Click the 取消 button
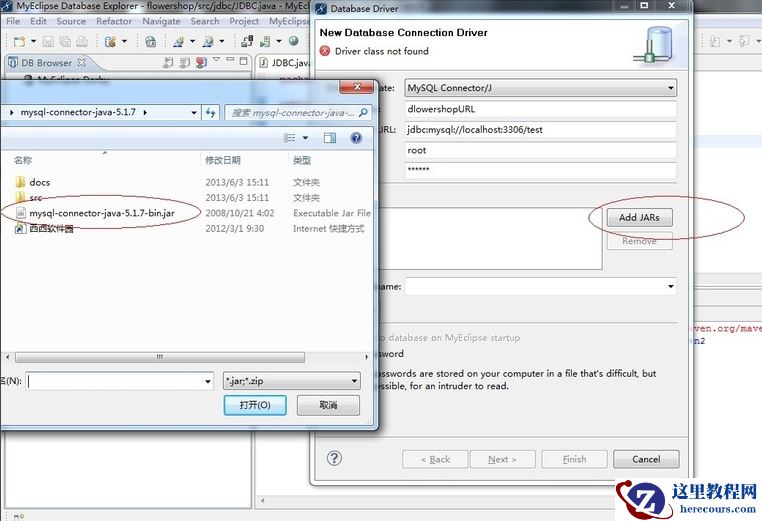Viewport: 762px width, 521px height. (x=329, y=405)
